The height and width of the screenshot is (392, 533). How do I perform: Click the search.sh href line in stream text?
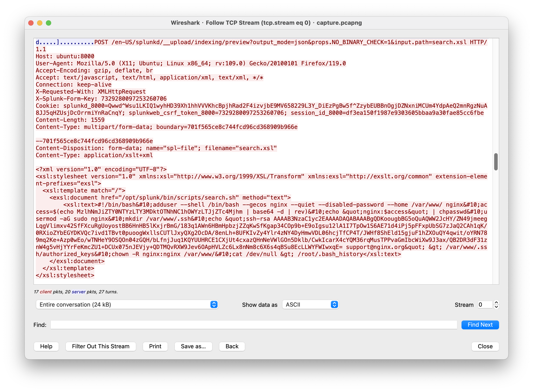pyautogui.click(x=170, y=197)
